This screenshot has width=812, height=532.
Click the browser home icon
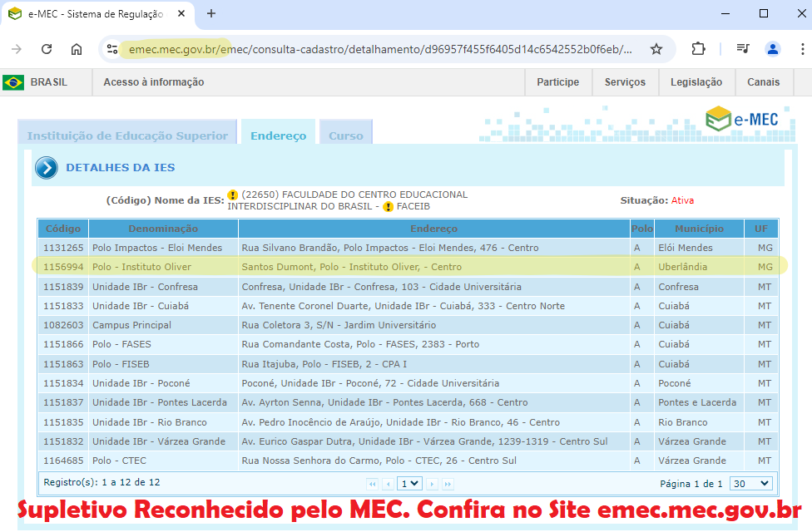tap(77, 49)
